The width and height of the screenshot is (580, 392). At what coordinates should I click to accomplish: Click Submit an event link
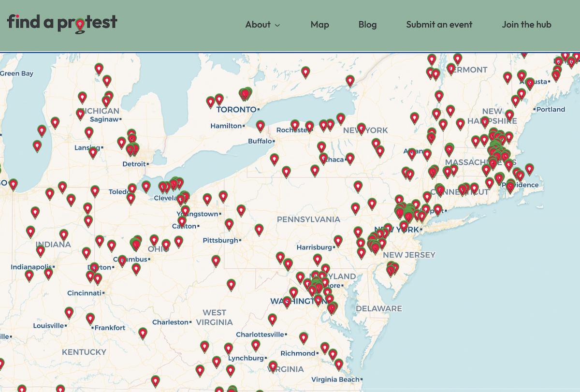439,24
